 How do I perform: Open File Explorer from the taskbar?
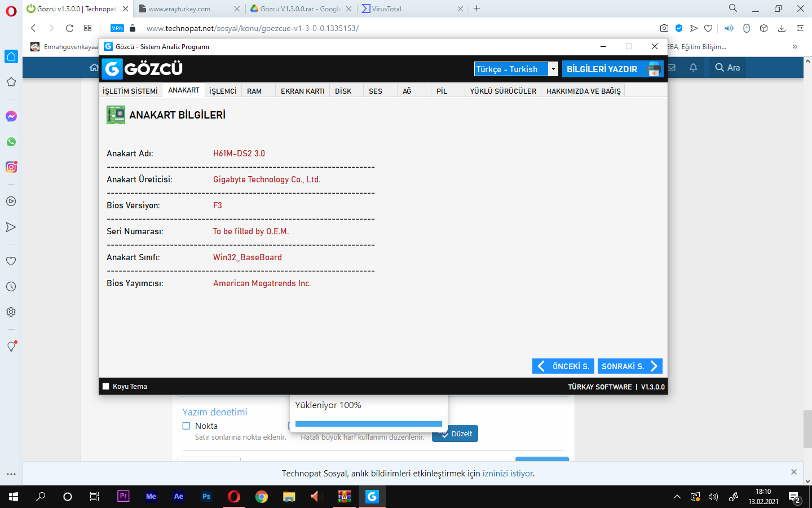coord(289,497)
